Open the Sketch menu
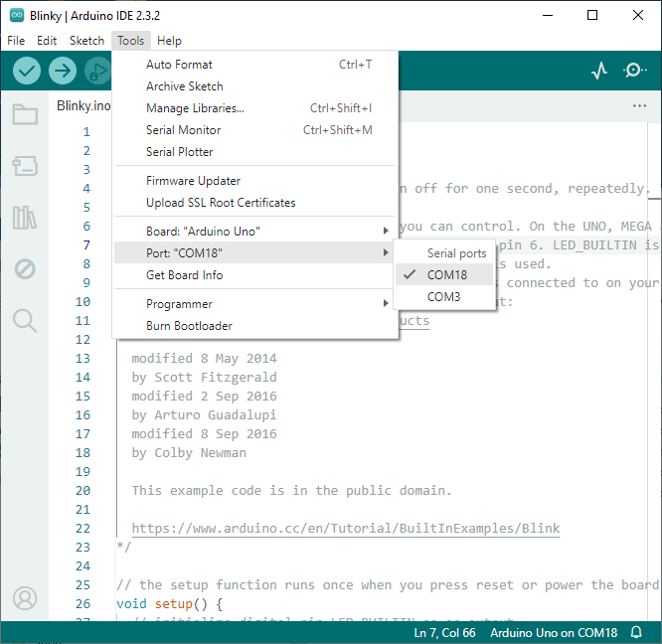The height and width of the screenshot is (644, 662). 86,41
